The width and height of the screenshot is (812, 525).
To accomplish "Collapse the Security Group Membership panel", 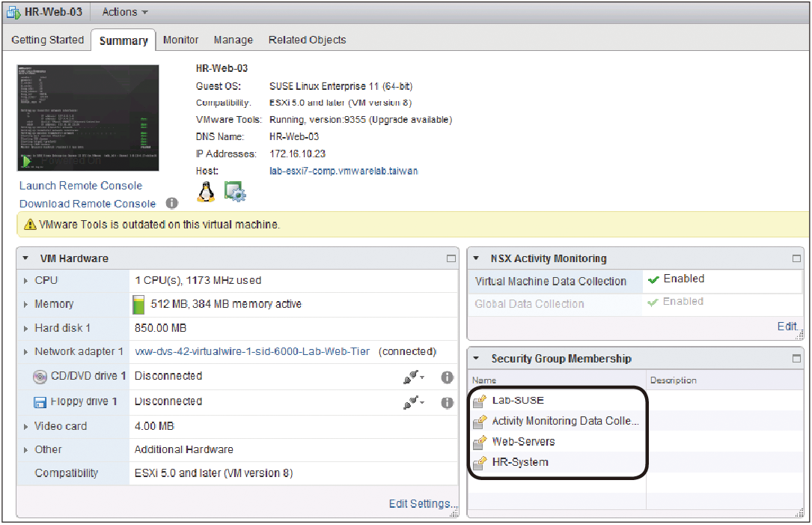I will tap(477, 358).
